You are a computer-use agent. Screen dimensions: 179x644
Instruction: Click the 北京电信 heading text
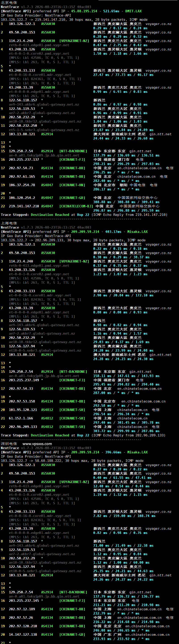(9, 2)
